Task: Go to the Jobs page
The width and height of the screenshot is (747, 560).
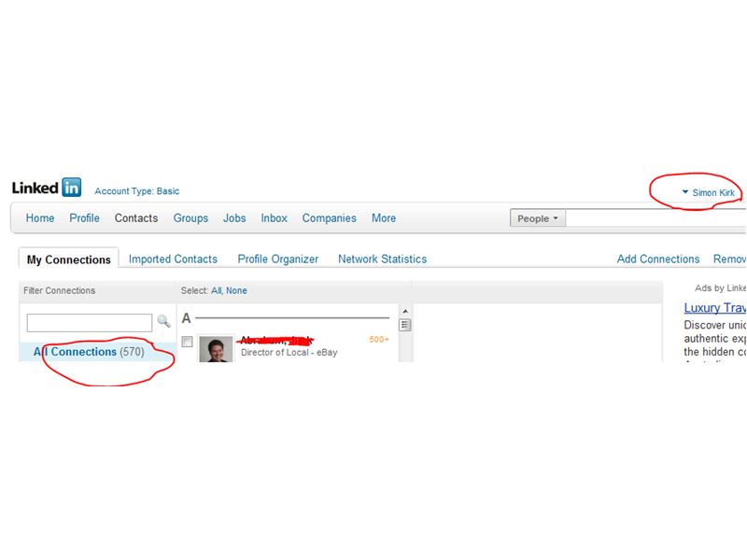Action: click(234, 217)
